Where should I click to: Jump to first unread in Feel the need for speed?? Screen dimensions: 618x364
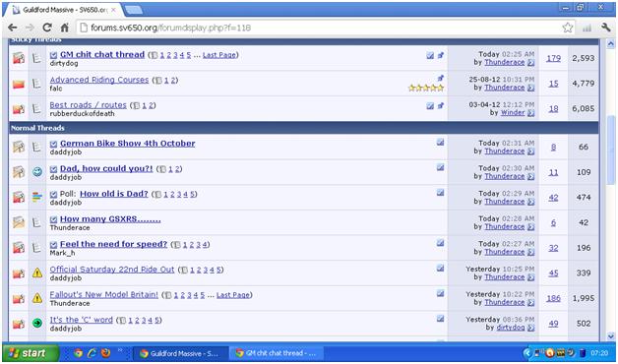coord(53,245)
